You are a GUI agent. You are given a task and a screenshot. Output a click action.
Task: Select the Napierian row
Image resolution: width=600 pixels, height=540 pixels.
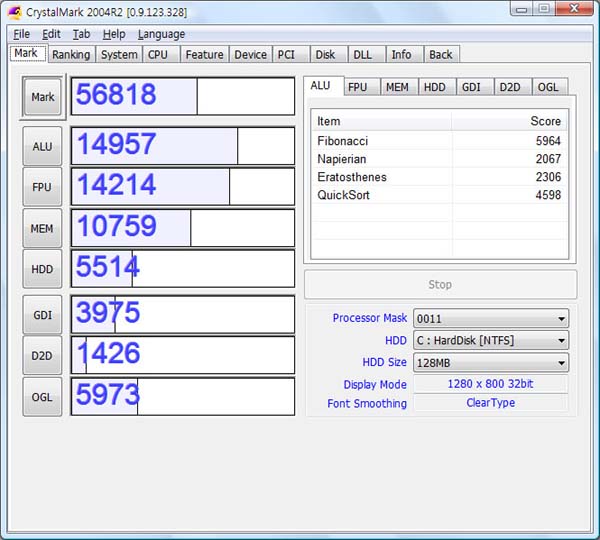pos(439,159)
